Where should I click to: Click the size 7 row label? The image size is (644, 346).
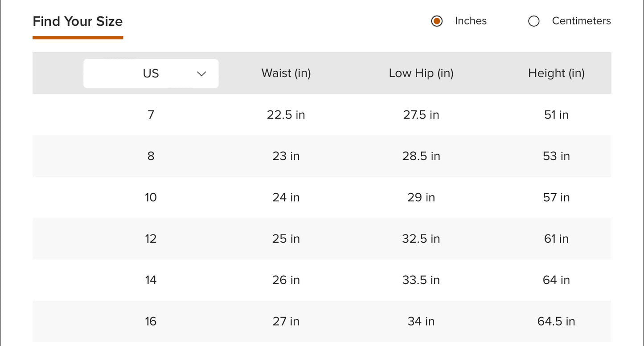click(151, 115)
